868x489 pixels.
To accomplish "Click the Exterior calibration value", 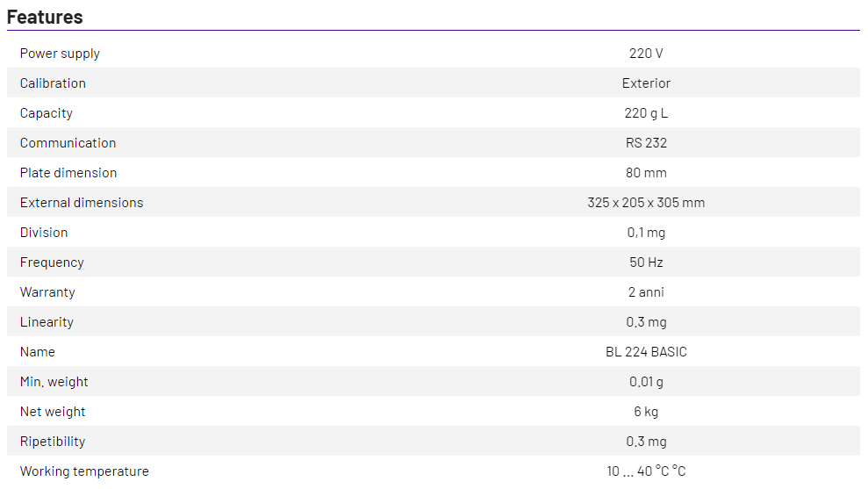I will pyautogui.click(x=646, y=83).
